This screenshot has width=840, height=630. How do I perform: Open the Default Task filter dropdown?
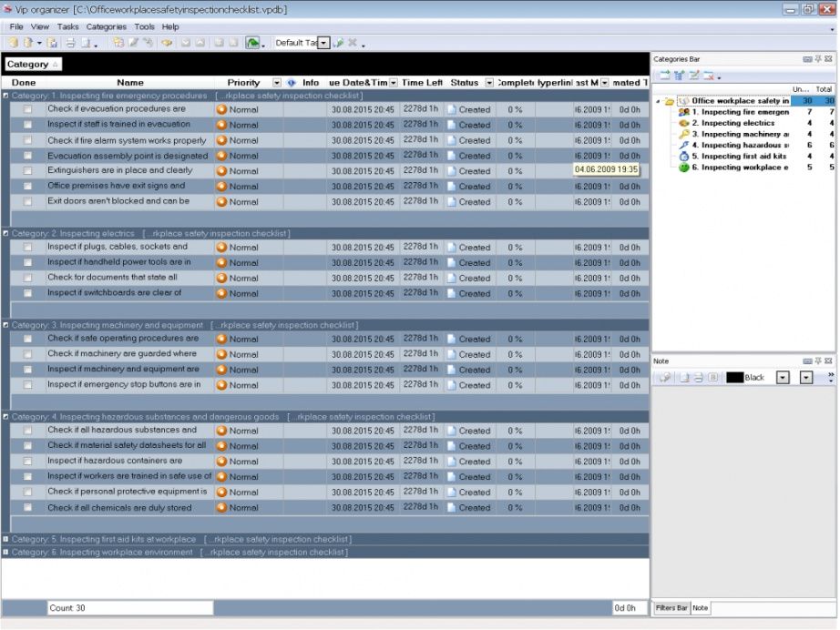(323, 43)
